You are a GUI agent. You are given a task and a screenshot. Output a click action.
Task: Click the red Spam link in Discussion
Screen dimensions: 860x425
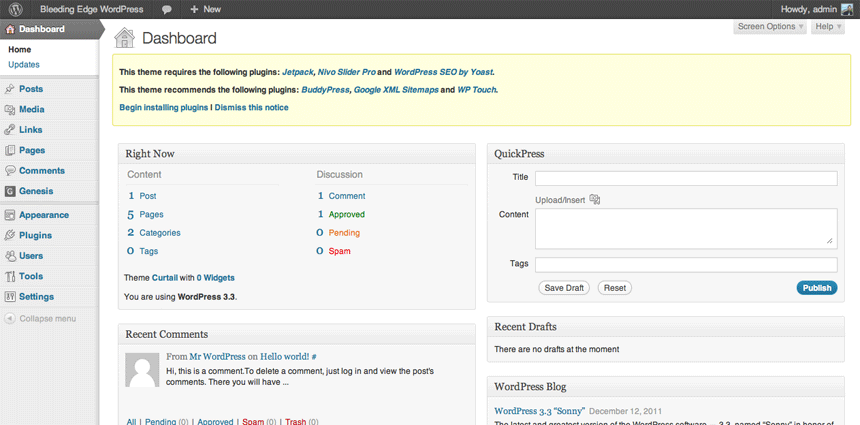click(340, 251)
